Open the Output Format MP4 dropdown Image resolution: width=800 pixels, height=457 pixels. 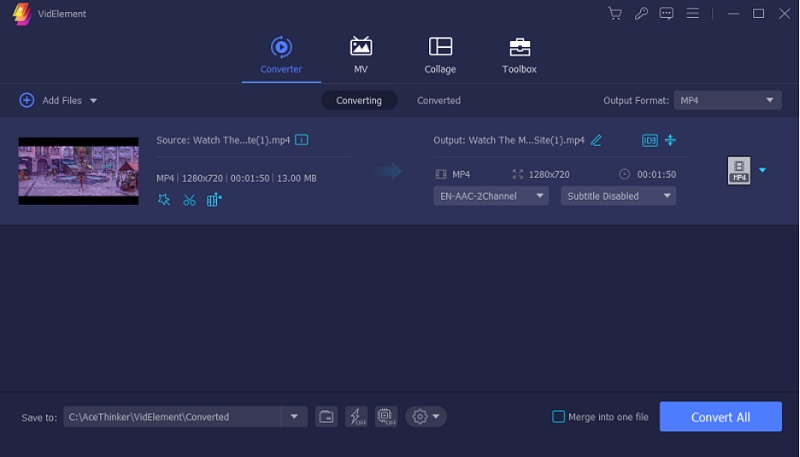coord(728,100)
